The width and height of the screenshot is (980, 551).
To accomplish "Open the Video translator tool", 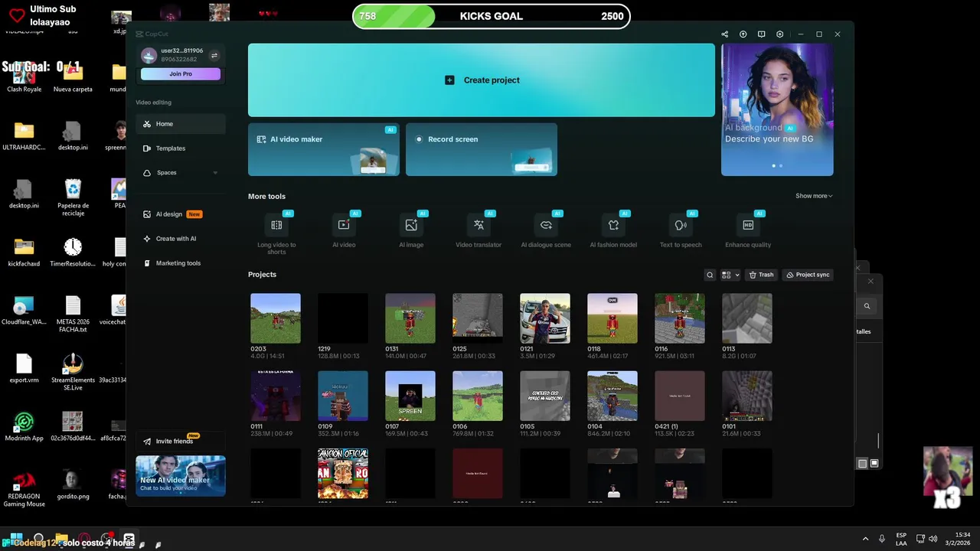I will coord(479,225).
